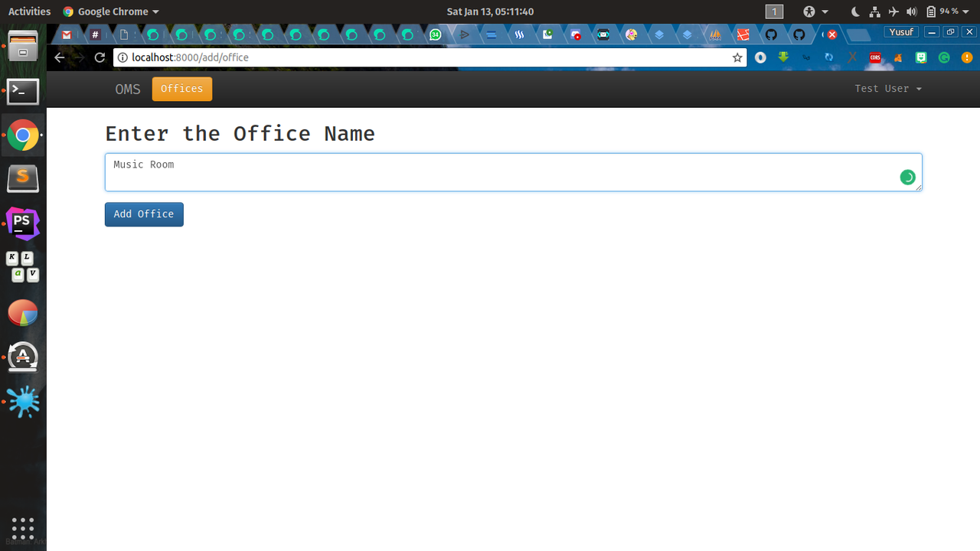Image resolution: width=980 pixels, height=551 pixels.
Task: Expand the Test User dropdown
Action: pos(888,89)
